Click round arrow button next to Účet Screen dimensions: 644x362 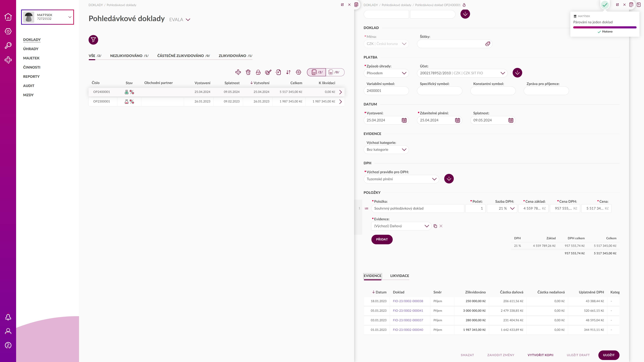(x=517, y=73)
